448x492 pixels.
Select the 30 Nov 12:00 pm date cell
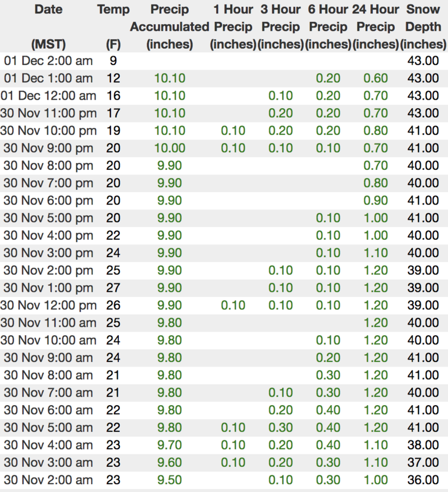(x=48, y=305)
